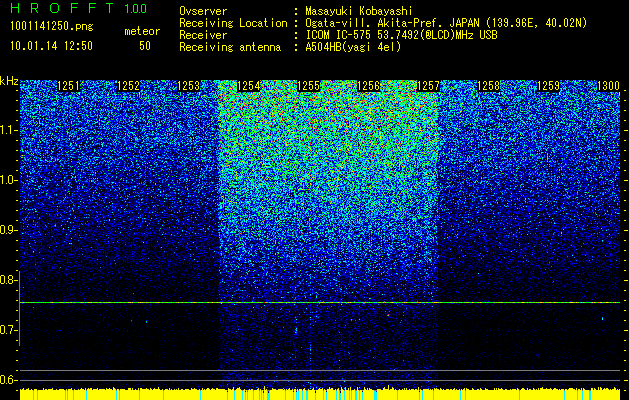
Task: Click the yellow signal level bar at bottom
Action: [320, 394]
